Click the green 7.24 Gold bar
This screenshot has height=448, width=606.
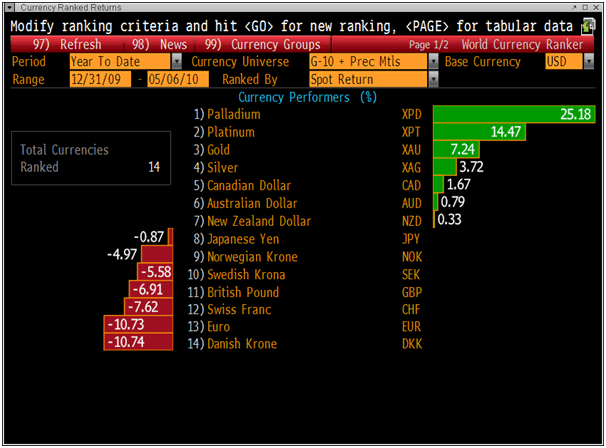456,150
